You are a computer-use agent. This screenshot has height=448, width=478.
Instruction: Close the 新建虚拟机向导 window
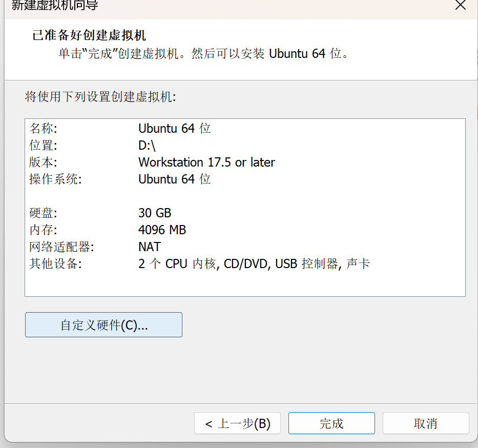click(x=460, y=5)
